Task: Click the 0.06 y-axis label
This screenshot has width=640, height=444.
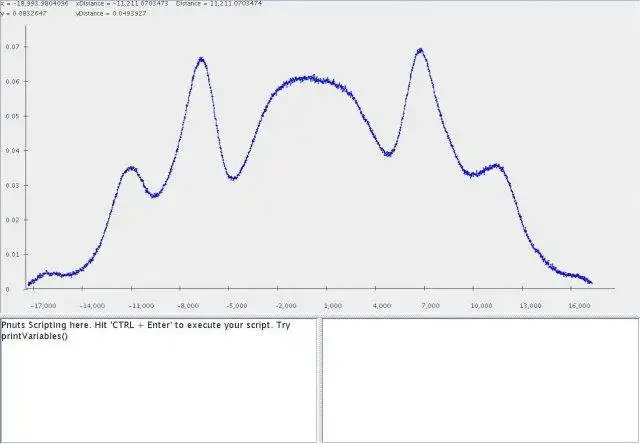Action: (x=12, y=82)
